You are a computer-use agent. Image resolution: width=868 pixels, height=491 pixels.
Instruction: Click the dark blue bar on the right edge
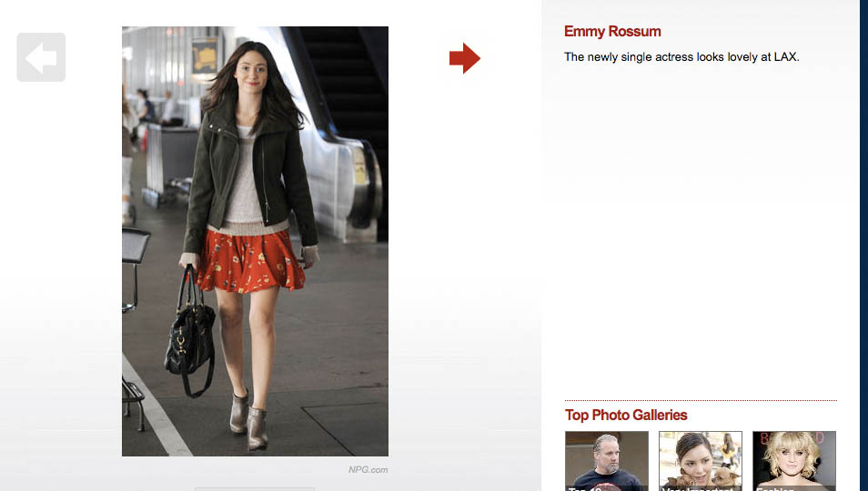(x=863, y=245)
